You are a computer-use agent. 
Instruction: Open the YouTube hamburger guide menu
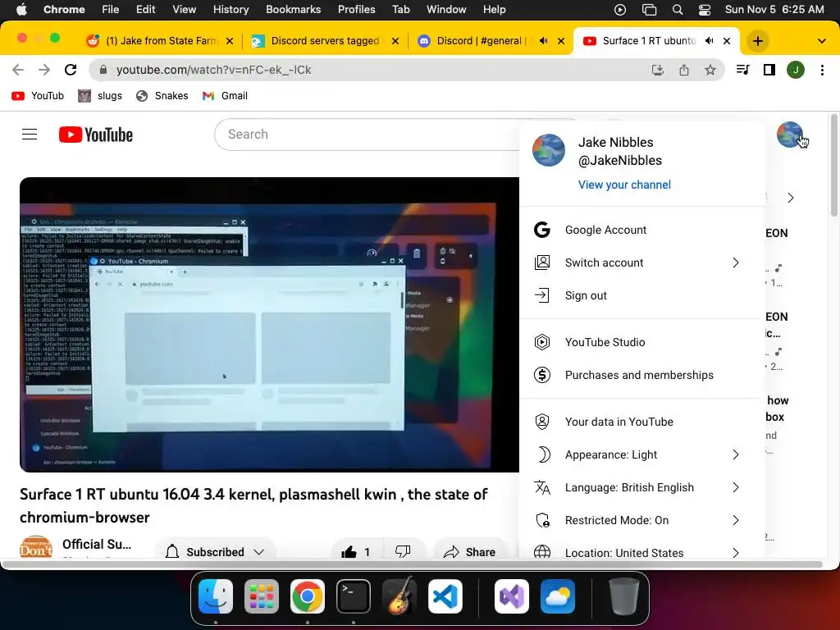(x=30, y=135)
